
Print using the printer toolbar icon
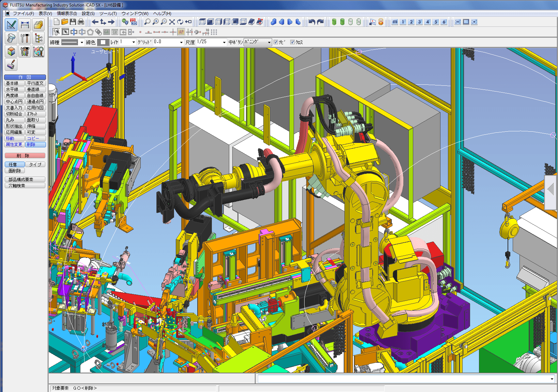pyautogui.click(x=81, y=22)
